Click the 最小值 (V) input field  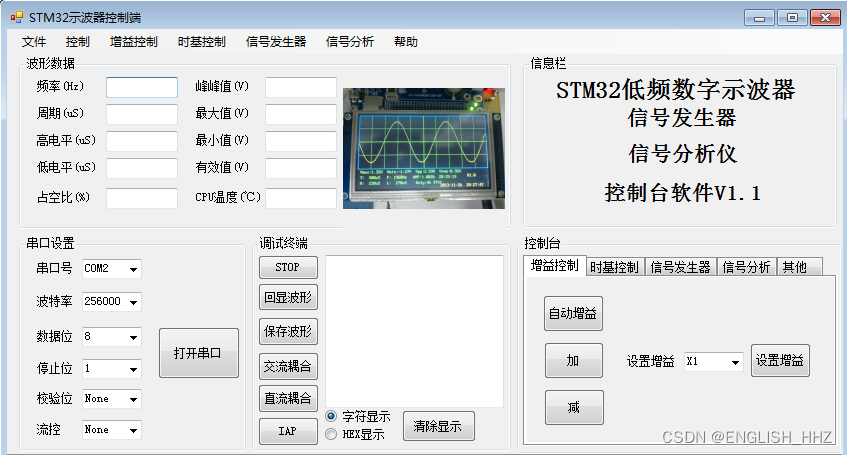(x=301, y=141)
